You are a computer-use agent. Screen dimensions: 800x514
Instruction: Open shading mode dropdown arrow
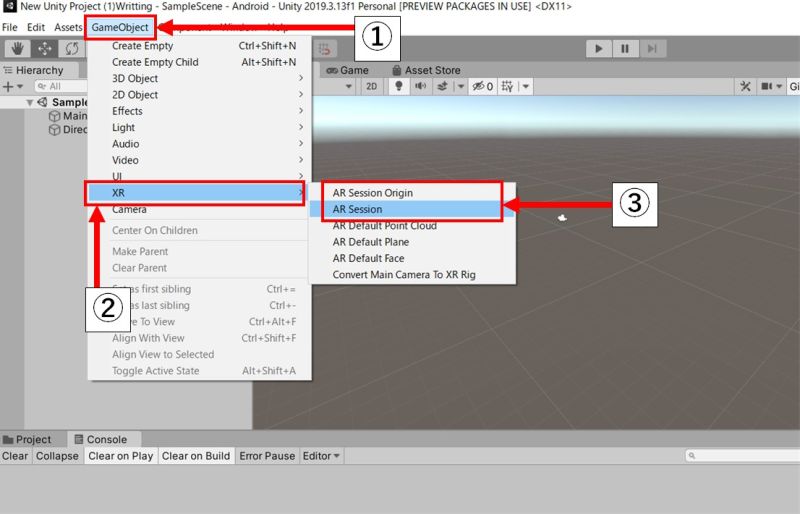[349, 86]
